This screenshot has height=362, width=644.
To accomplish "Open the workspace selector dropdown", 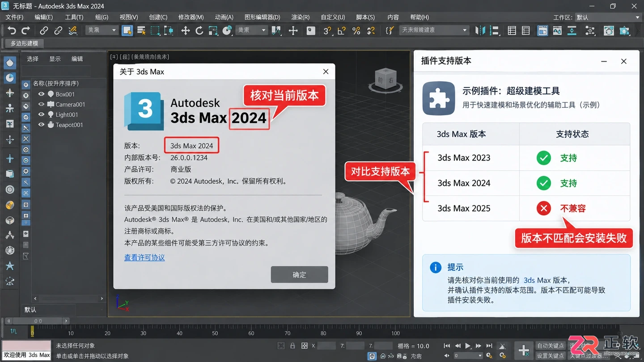I will pos(608,17).
